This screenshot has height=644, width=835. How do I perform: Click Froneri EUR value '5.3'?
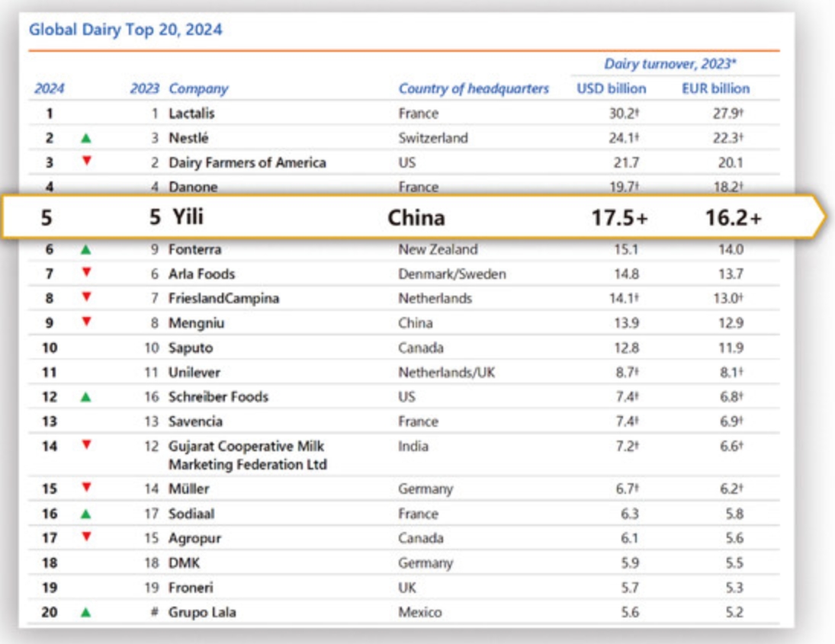tap(734, 587)
